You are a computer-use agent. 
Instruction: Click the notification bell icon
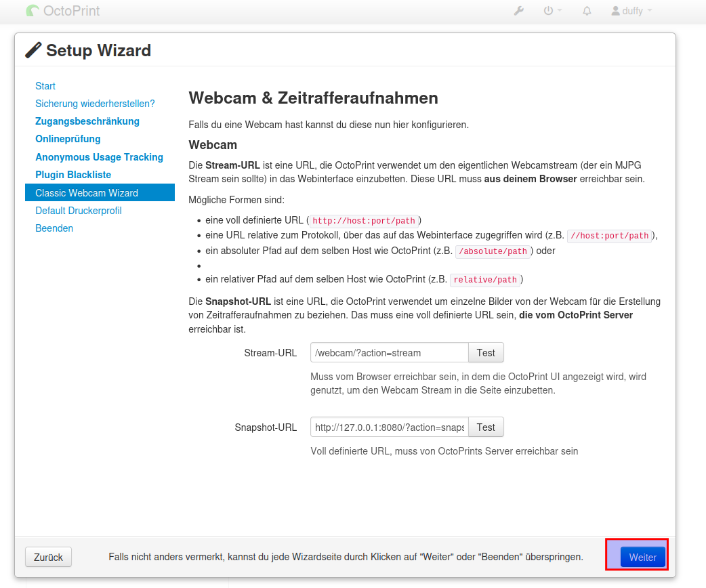(587, 11)
